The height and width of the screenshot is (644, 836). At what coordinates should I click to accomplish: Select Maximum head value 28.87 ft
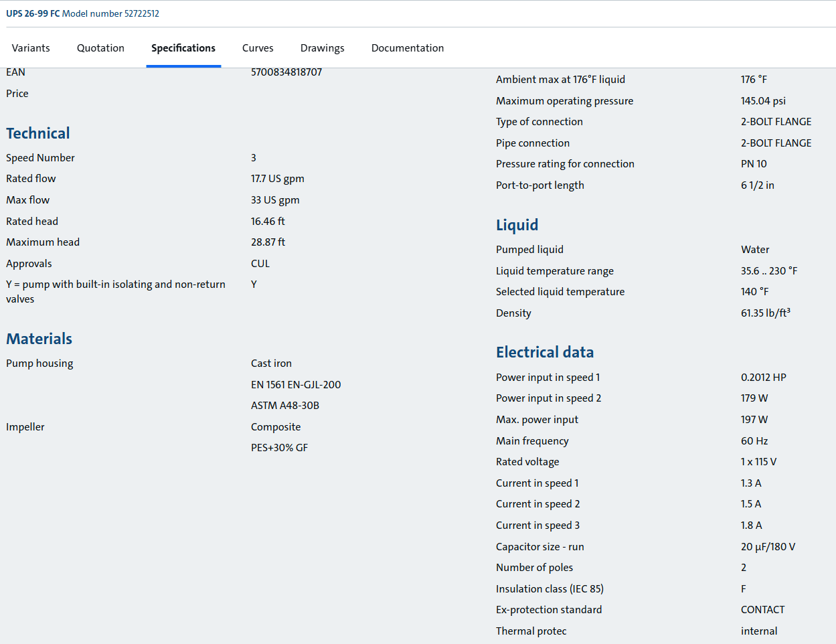point(268,242)
